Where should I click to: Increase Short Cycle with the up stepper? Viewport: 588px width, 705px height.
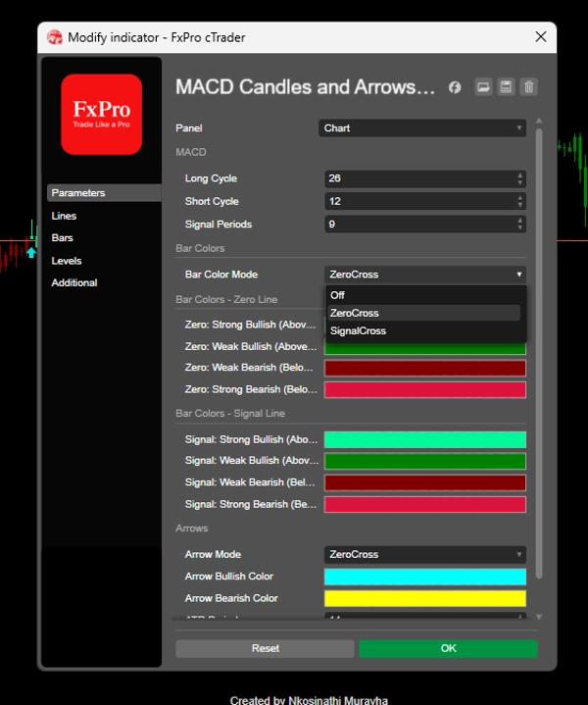click(520, 197)
